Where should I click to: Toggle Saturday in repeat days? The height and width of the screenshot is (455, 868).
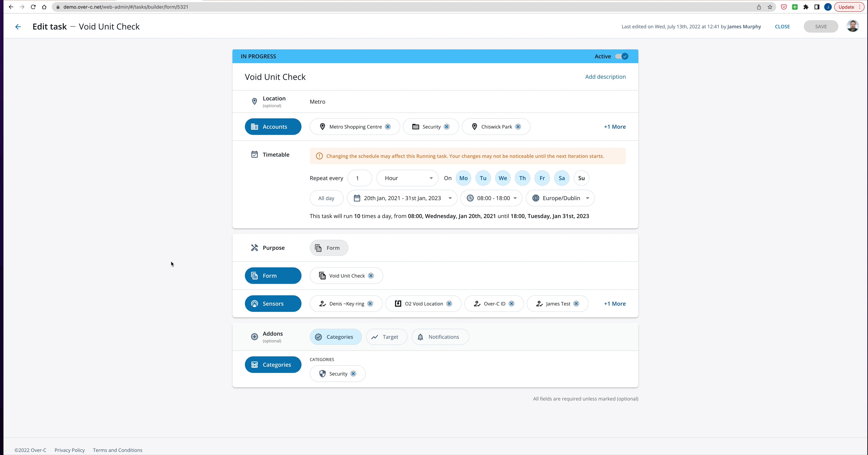point(562,178)
